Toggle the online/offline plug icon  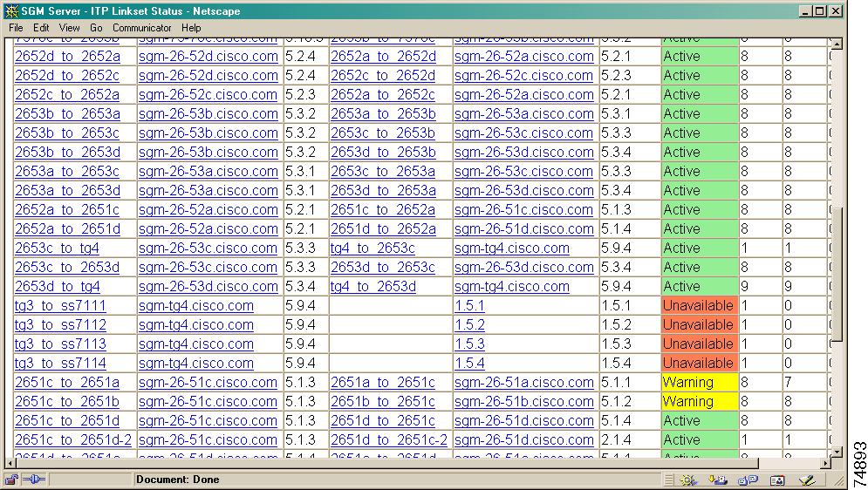[x=34, y=480]
